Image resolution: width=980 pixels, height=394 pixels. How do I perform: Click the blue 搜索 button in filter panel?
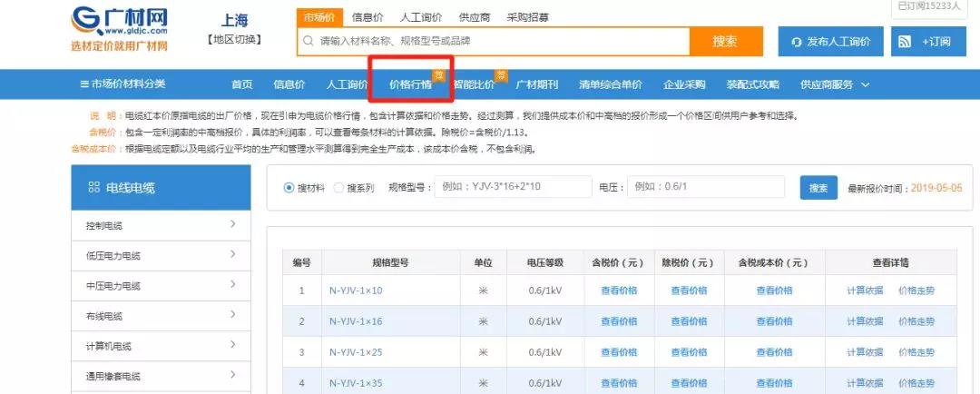pos(818,188)
